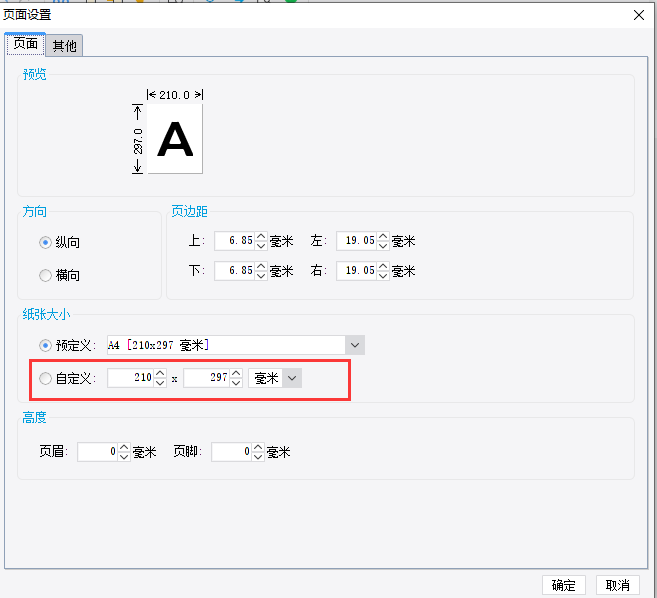Decrease the right margin with down arrow
This screenshot has height=598, width=657.
coord(383,275)
